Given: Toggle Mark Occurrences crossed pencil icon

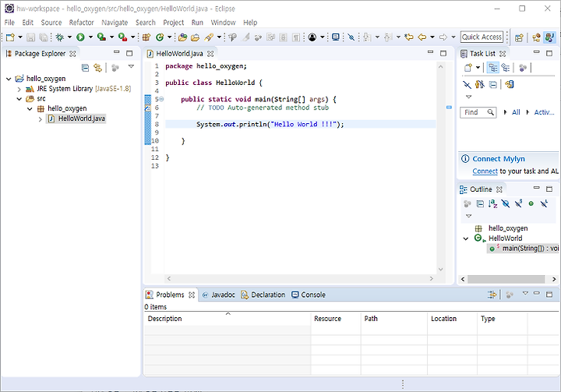Looking at the screenshot, I should [351, 37].
